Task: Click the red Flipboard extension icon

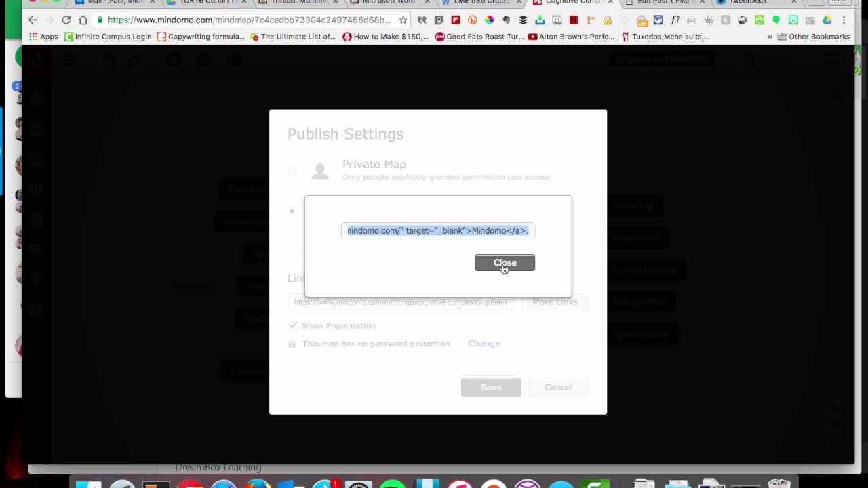Action: (456, 20)
